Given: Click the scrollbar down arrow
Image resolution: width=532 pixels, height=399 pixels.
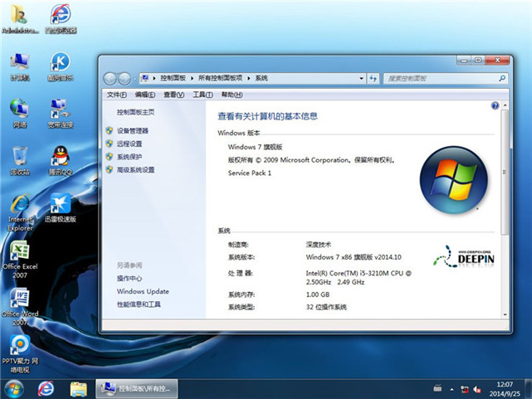Looking at the screenshot, I should pyautogui.click(x=505, y=314).
